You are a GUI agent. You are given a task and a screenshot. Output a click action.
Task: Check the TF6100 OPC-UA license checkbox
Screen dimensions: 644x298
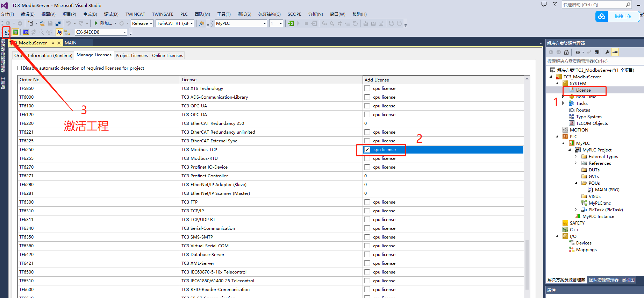tap(367, 106)
